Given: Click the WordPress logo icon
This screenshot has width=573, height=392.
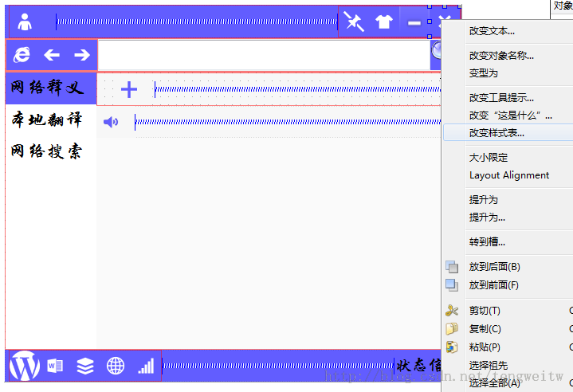Looking at the screenshot, I should tap(25, 366).
